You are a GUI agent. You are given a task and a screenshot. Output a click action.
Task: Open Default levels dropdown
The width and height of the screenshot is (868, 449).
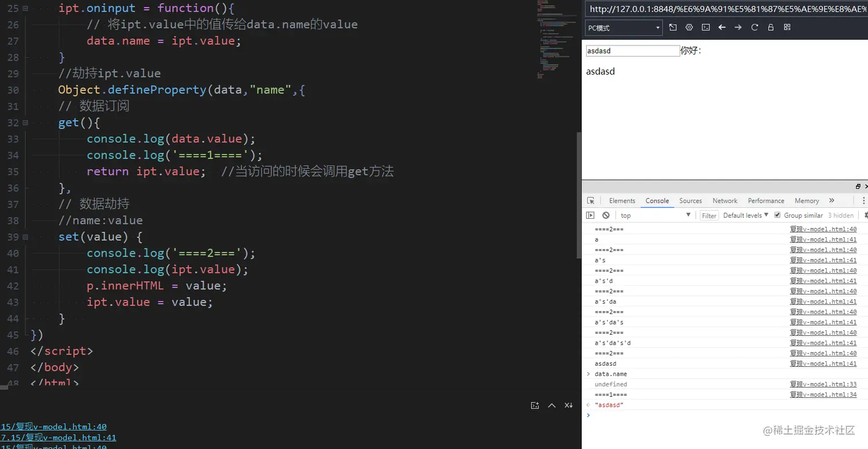pyautogui.click(x=746, y=215)
